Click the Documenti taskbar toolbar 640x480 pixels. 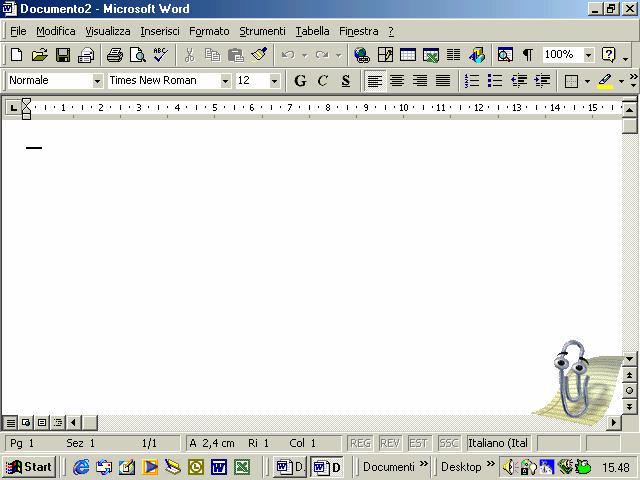coord(389,467)
